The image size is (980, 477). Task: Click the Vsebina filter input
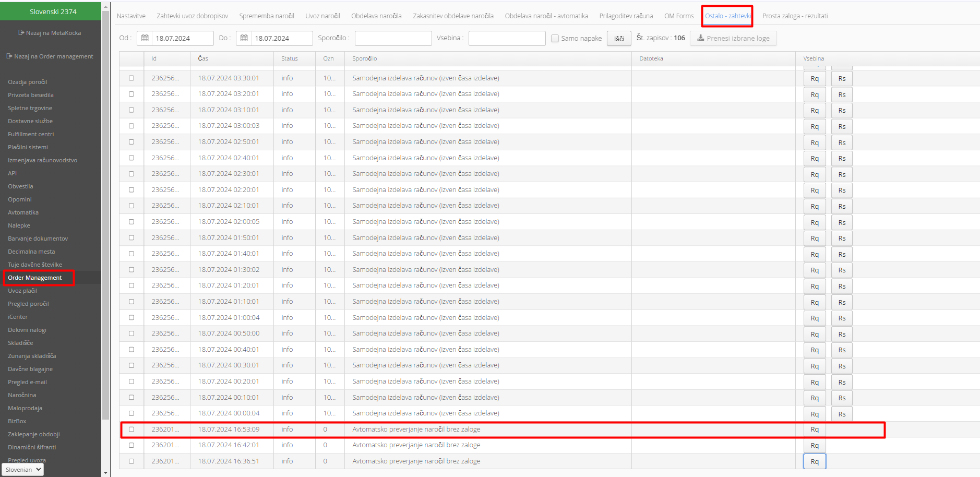click(x=507, y=38)
